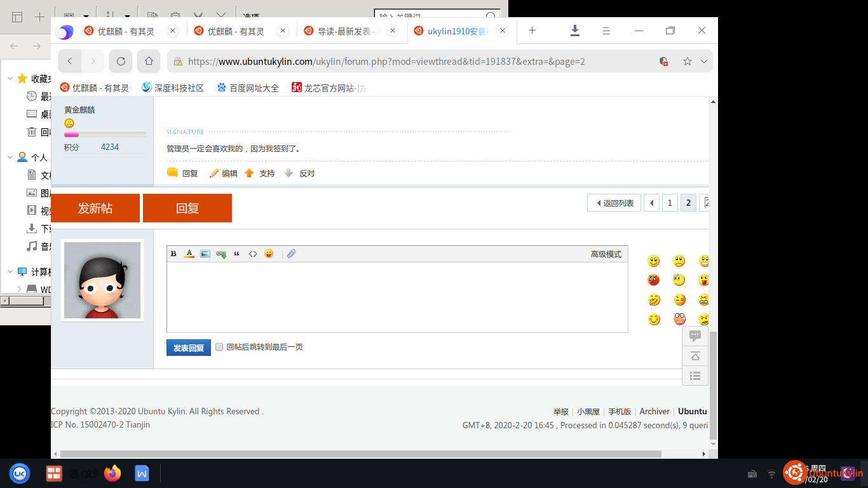Insert an image with the editor toolbar

tap(205, 254)
